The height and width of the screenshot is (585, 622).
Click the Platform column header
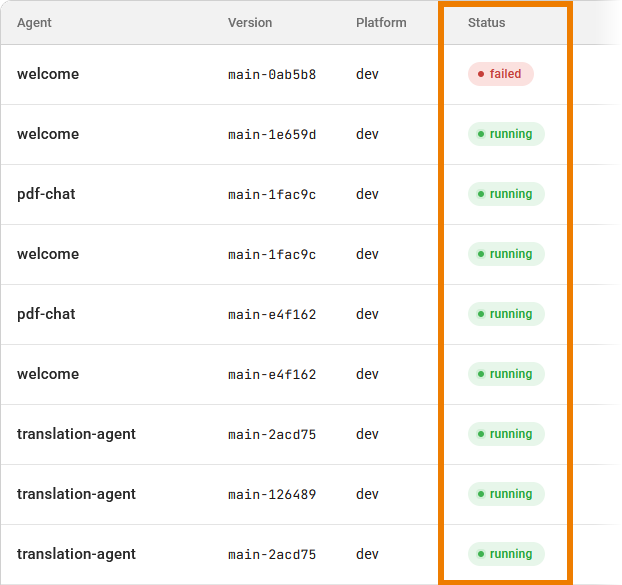tap(381, 23)
